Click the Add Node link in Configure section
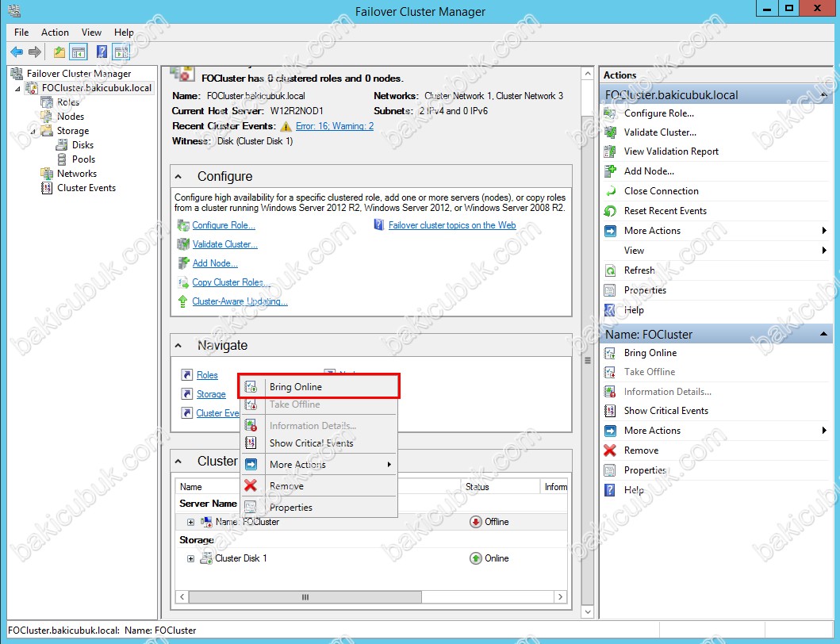The height and width of the screenshot is (644, 840). point(215,263)
